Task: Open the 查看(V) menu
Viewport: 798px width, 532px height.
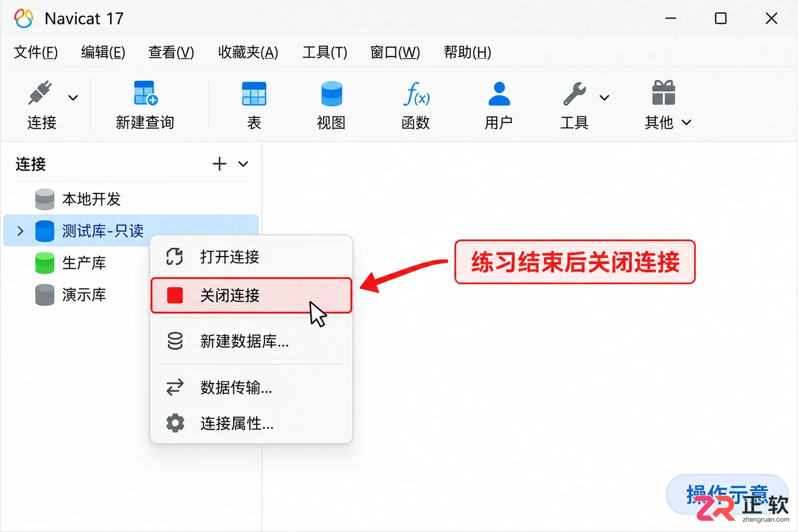Action: point(171,52)
